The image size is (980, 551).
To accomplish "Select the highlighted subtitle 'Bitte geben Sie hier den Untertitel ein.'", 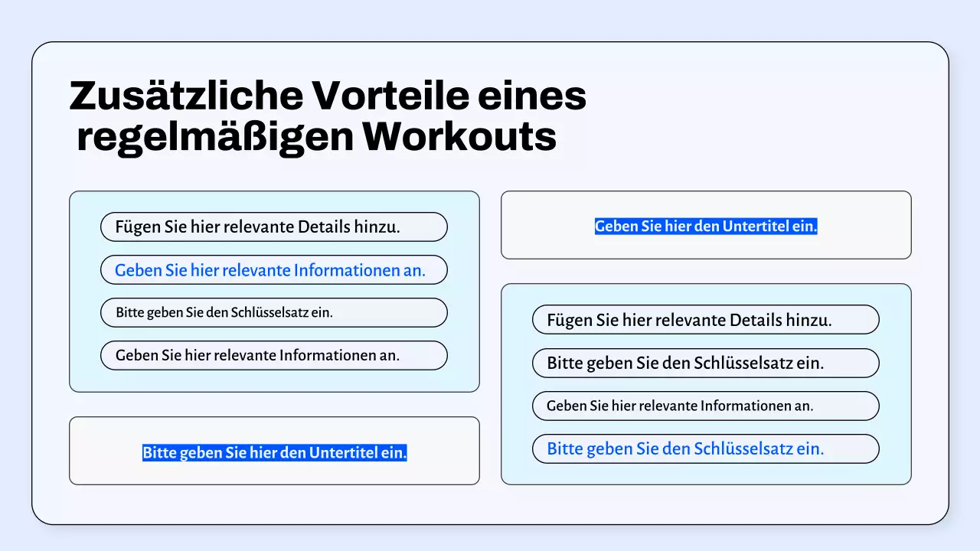I will point(274,452).
